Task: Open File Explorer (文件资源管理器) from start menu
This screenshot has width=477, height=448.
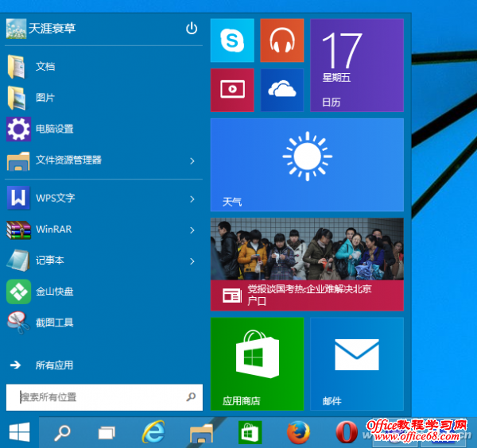Action: (x=95, y=160)
